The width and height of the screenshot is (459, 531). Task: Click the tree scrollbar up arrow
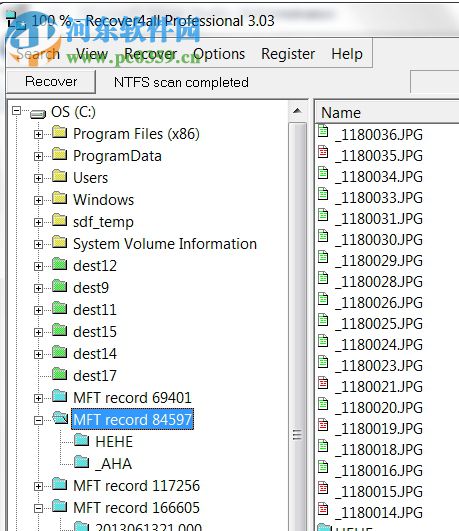[x=297, y=111]
